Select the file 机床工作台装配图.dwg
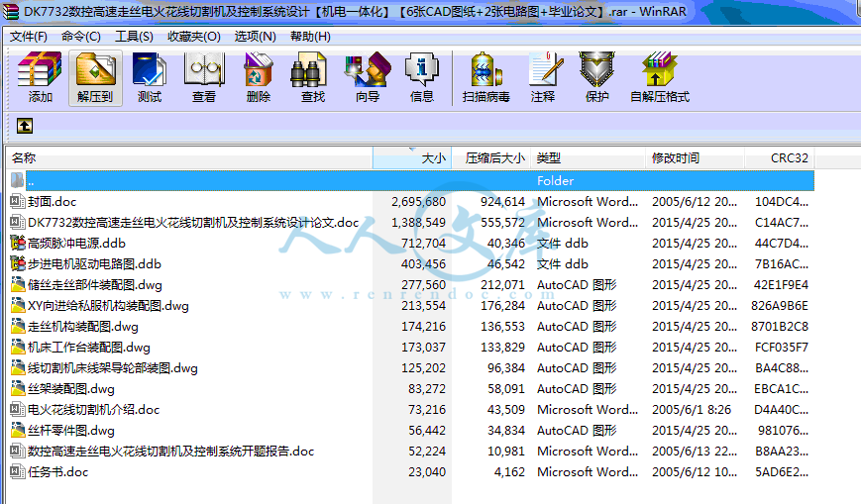Viewport: 861px width, 504px height. coord(89,347)
